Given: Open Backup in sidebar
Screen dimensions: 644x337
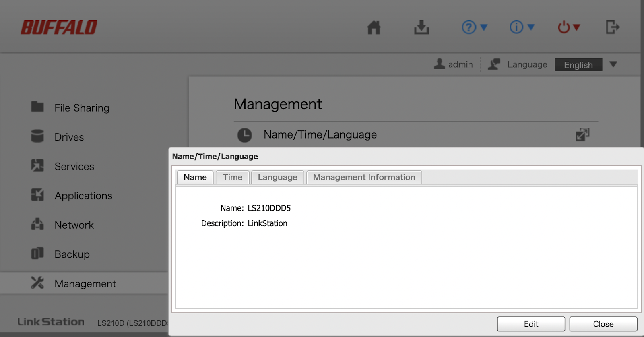Looking at the screenshot, I should (x=72, y=254).
